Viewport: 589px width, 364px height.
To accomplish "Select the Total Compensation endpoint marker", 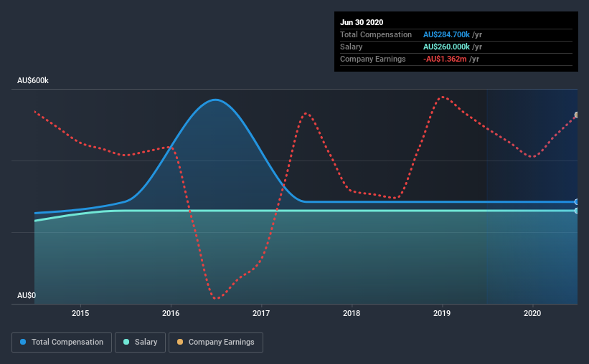I will (x=576, y=202).
